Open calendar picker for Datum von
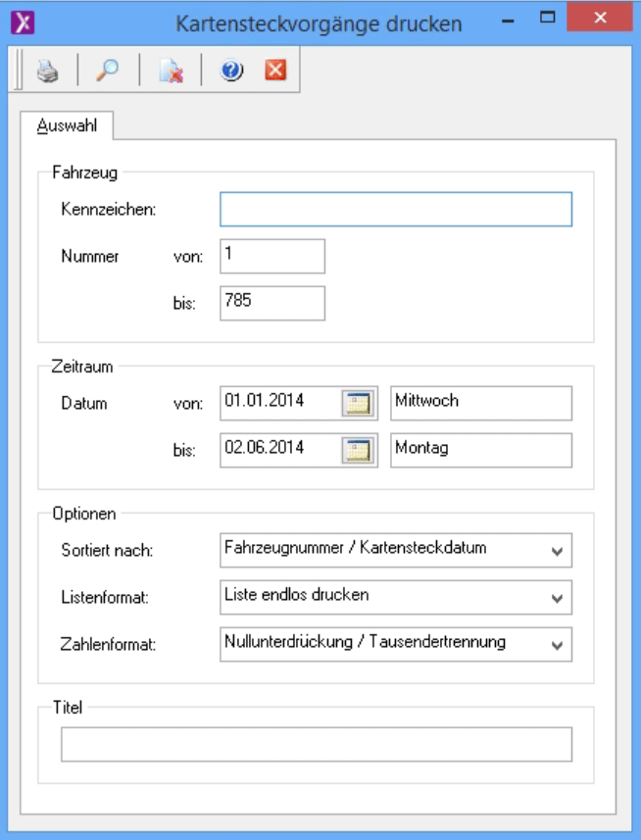The image size is (641, 840). (360, 402)
